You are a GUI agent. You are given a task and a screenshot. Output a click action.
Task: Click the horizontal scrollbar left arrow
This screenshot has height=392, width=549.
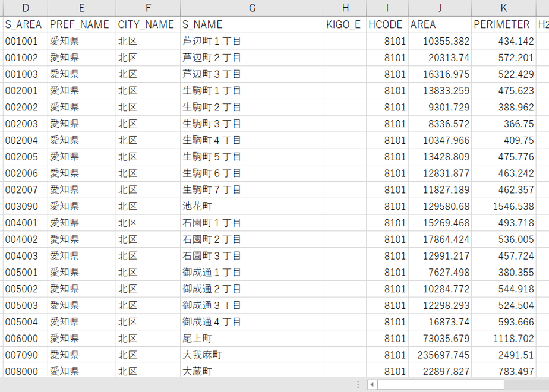372,385
